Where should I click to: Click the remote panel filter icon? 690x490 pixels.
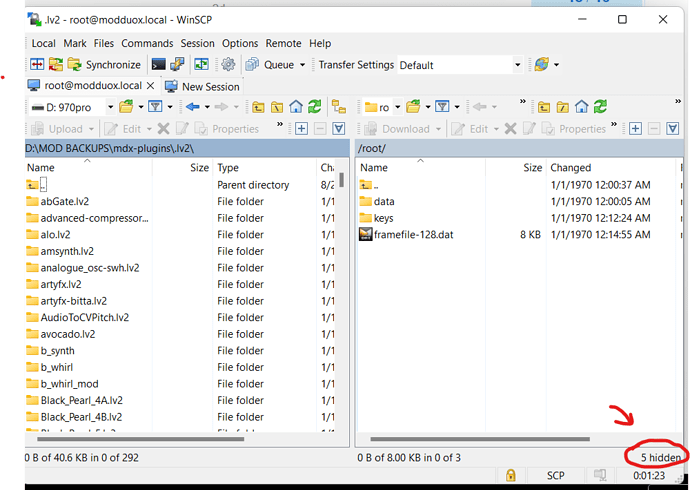[442, 106]
